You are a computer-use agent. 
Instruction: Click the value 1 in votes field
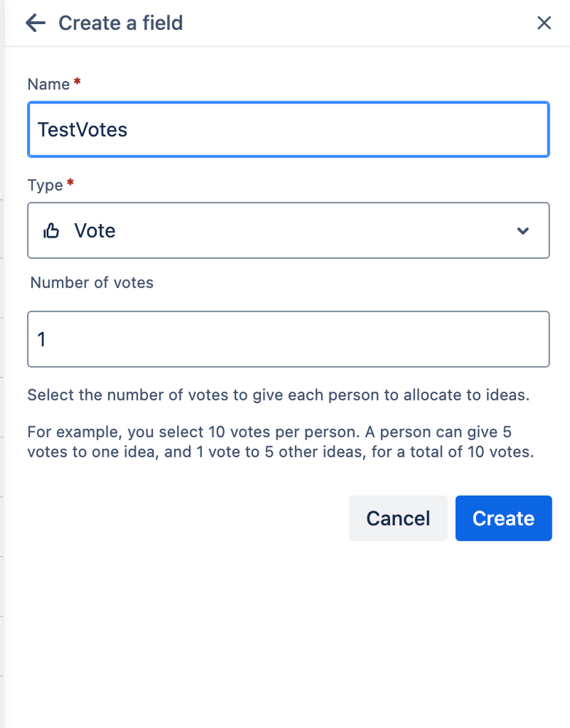(x=42, y=339)
